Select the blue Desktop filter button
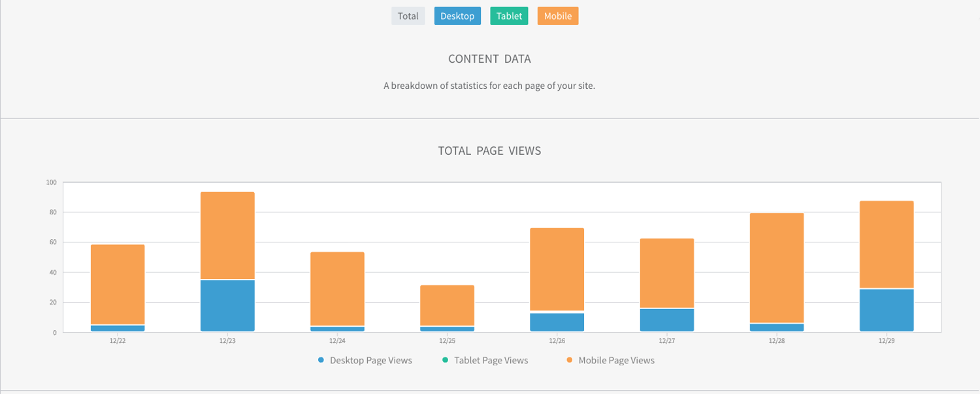 (457, 16)
